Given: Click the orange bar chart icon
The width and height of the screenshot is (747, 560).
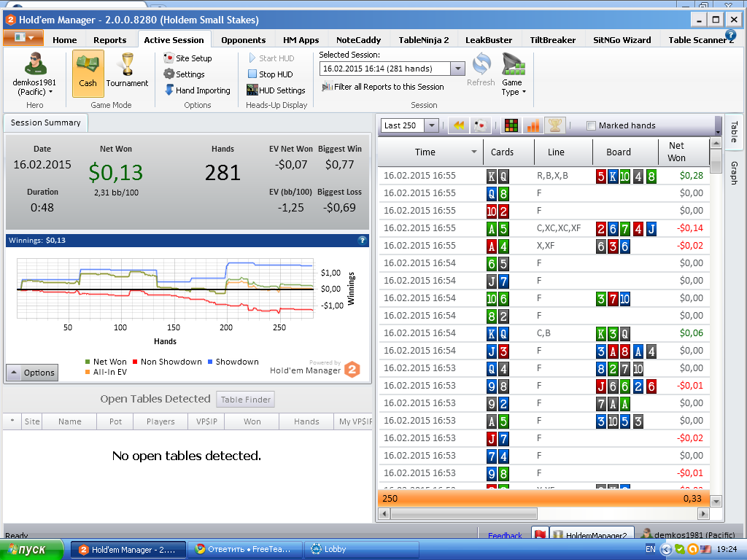Looking at the screenshot, I should 533,125.
